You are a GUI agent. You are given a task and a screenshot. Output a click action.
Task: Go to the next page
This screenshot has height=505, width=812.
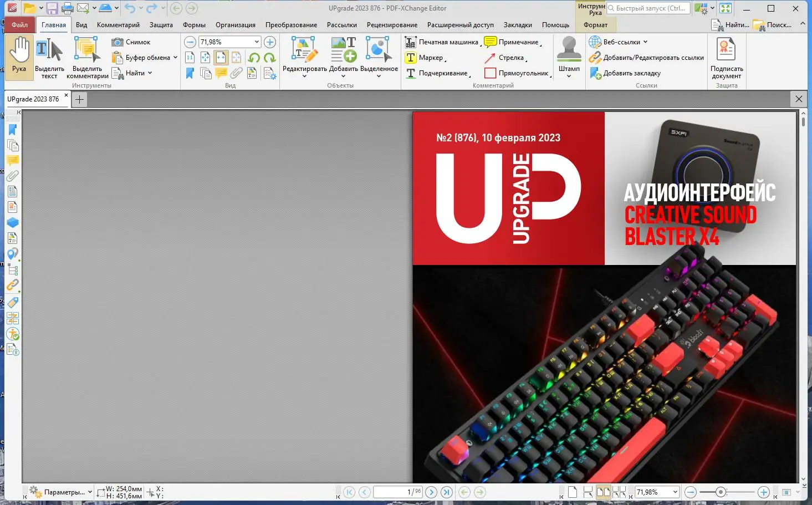431,492
